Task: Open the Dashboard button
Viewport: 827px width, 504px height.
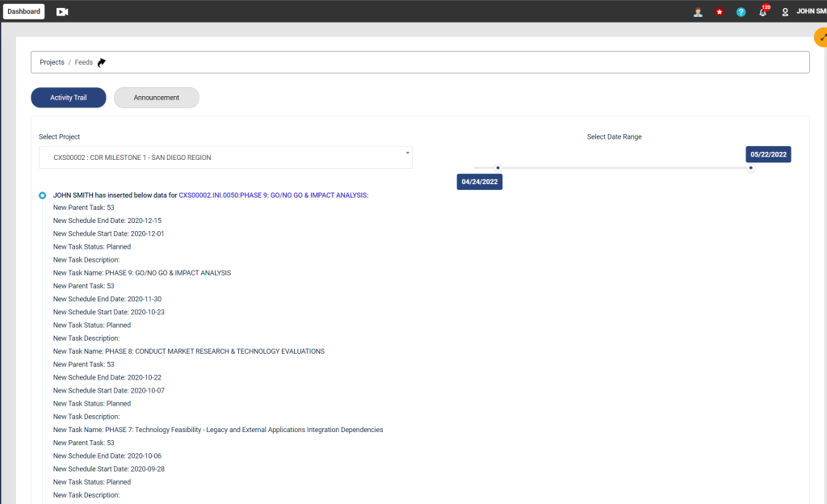Action: click(23, 11)
